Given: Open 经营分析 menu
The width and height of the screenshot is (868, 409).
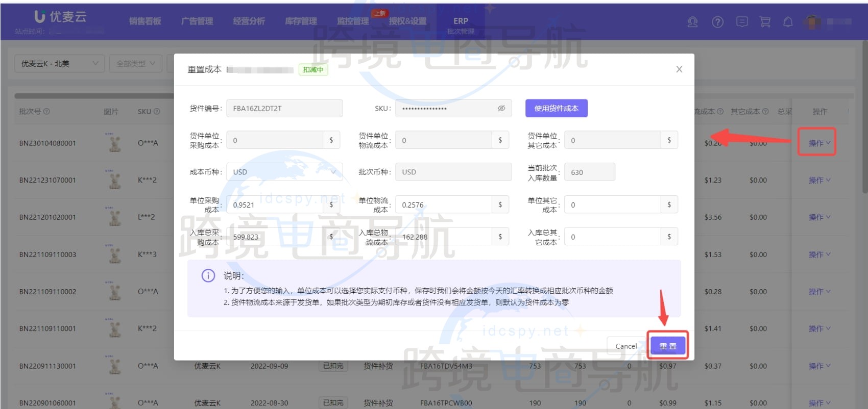Looking at the screenshot, I should [249, 21].
